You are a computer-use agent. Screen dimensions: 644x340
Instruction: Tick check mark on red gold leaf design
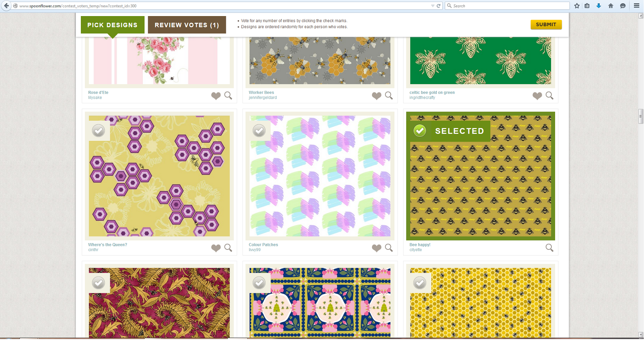coord(99,283)
